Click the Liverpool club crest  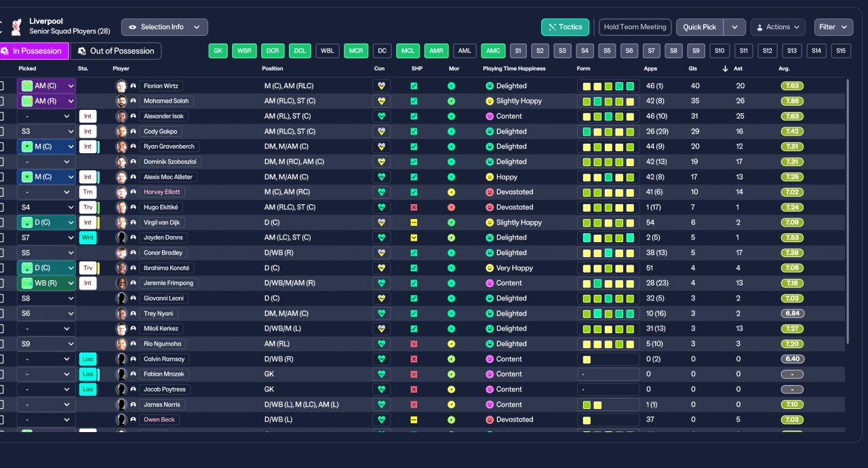tap(16, 27)
